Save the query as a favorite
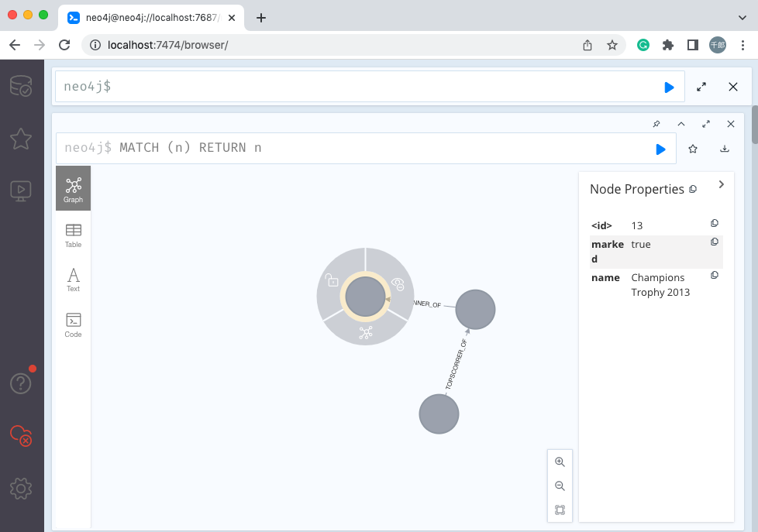Viewport: 758px width, 532px height. tap(693, 149)
